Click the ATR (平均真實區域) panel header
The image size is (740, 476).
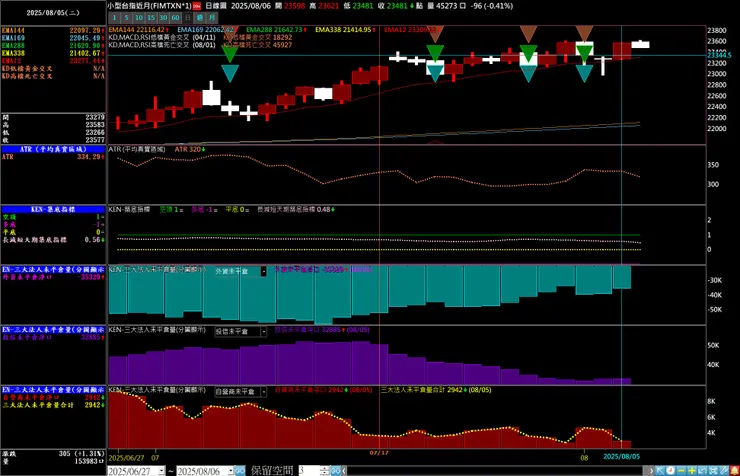pyautogui.click(x=53, y=149)
